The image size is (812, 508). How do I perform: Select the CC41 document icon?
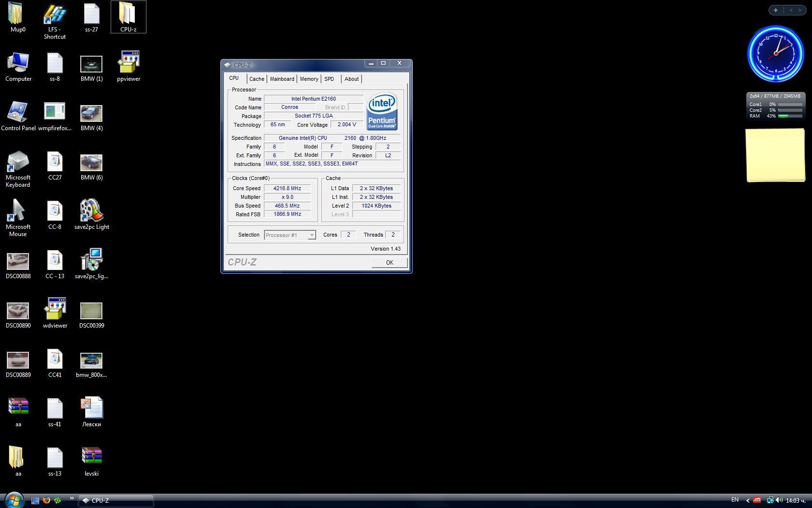(x=55, y=359)
